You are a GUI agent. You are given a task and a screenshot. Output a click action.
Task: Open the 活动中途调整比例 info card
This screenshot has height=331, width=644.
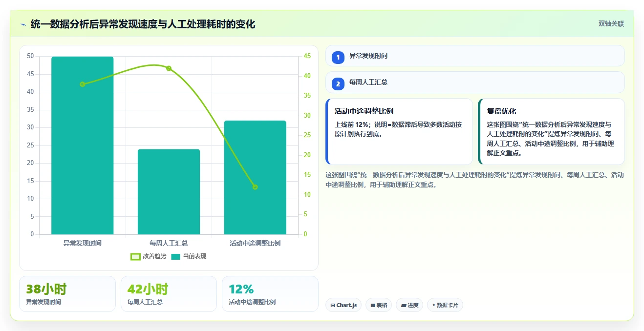click(399, 131)
